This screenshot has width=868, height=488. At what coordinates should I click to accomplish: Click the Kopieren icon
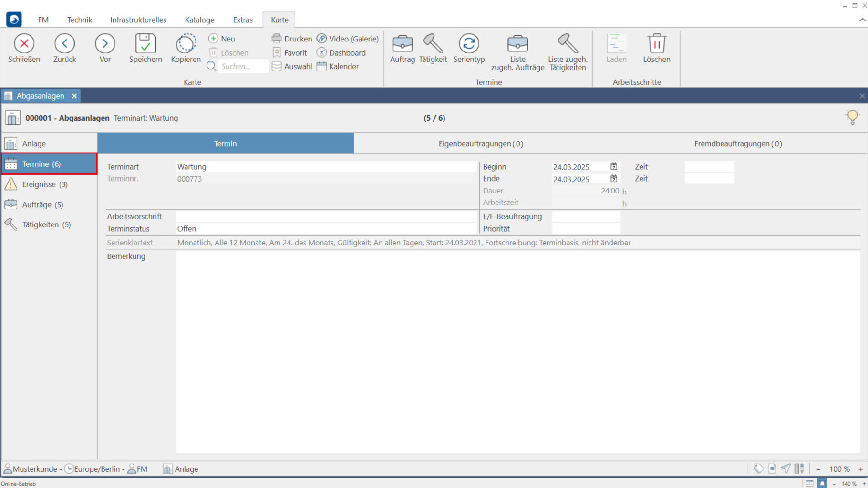(x=186, y=44)
